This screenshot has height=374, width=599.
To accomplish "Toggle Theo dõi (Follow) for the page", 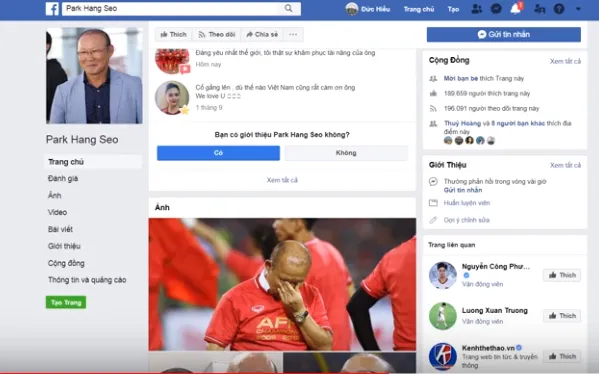I will (x=217, y=34).
